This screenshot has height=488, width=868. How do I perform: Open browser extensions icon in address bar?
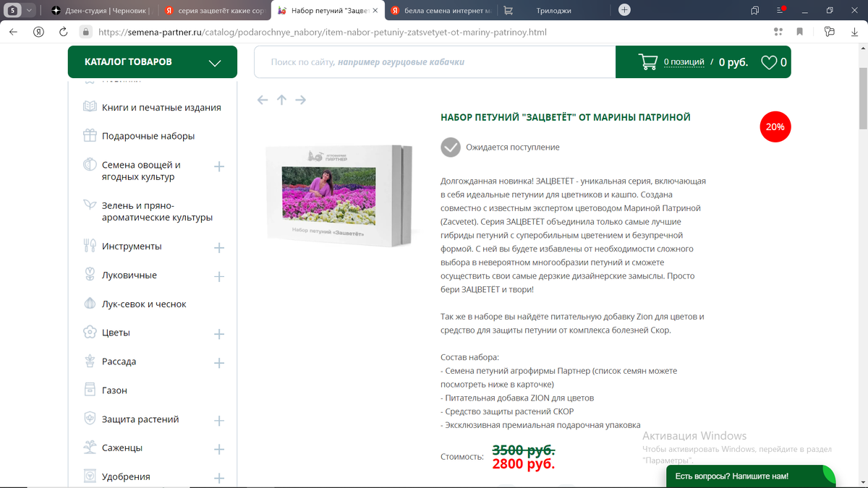tap(778, 32)
